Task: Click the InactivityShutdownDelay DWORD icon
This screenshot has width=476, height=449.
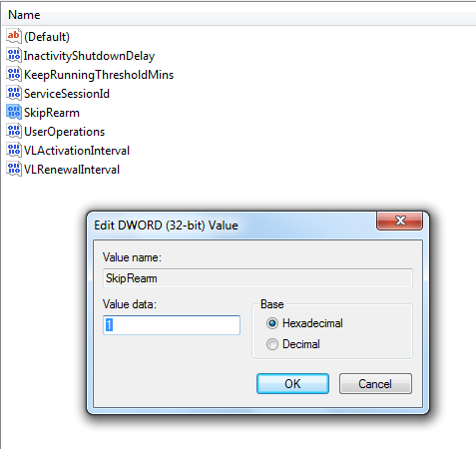Action: (x=14, y=55)
